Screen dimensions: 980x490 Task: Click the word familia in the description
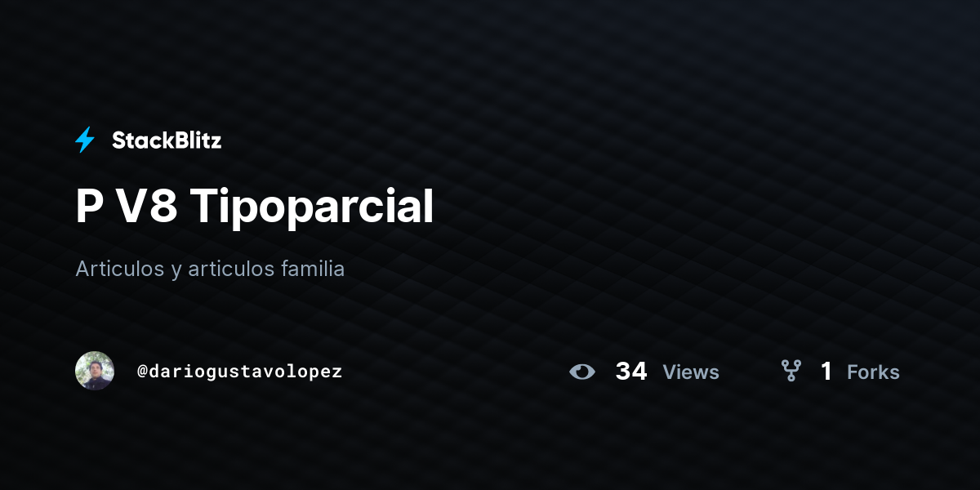(312, 268)
